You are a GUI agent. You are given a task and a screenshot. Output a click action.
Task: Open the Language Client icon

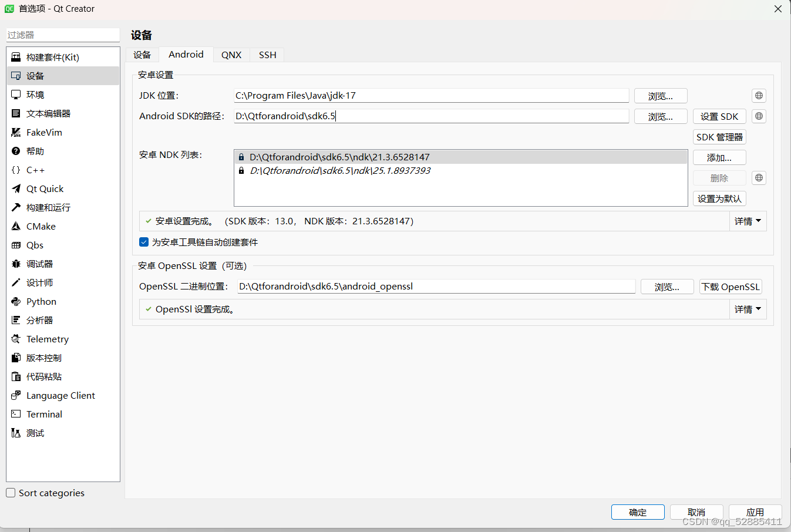point(16,395)
